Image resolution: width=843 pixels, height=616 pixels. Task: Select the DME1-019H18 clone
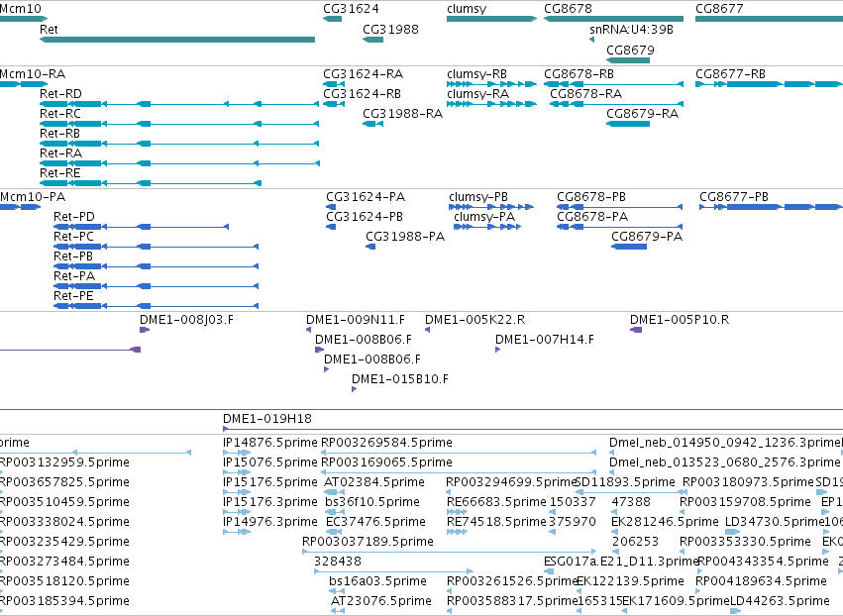(533, 429)
